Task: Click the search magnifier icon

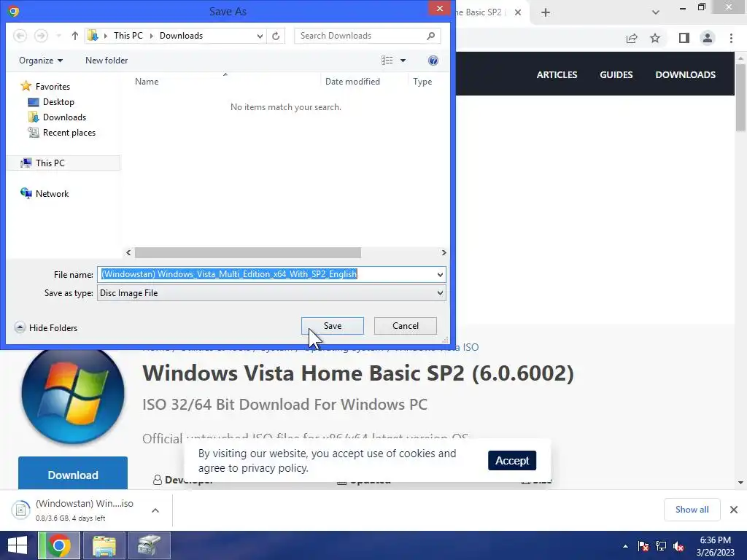Action: click(x=430, y=36)
